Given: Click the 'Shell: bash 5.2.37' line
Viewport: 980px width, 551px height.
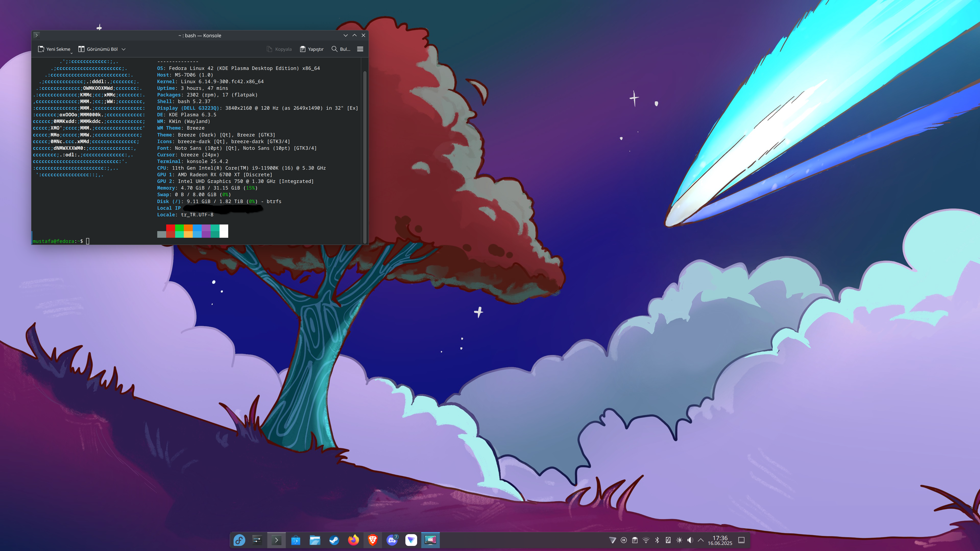Looking at the screenshot, I should coord(184,102).
